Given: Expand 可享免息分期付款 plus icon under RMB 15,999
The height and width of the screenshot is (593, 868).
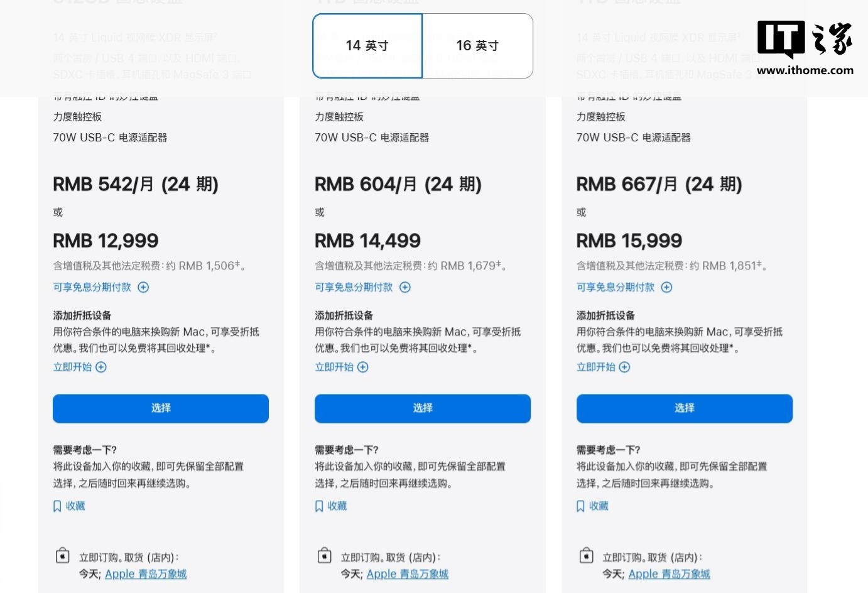Looking at the screenshot, I should click(667, 287).
